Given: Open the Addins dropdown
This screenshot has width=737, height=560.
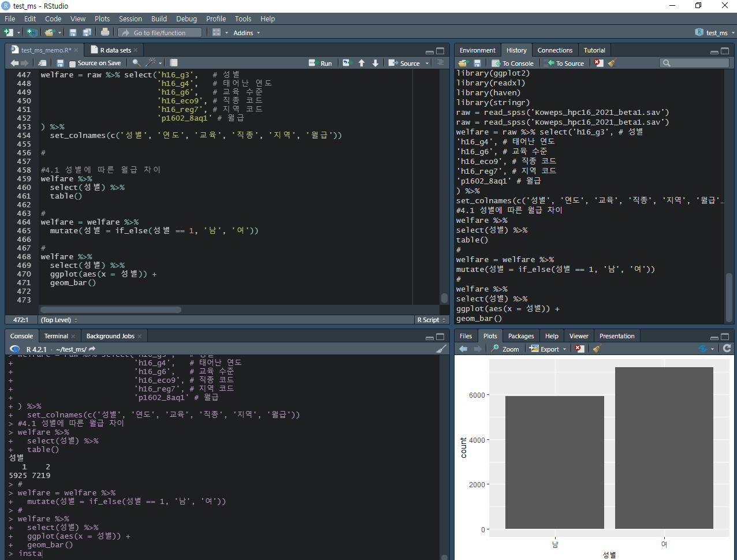Looking at the screenshot, I should [x=247, y=33].
